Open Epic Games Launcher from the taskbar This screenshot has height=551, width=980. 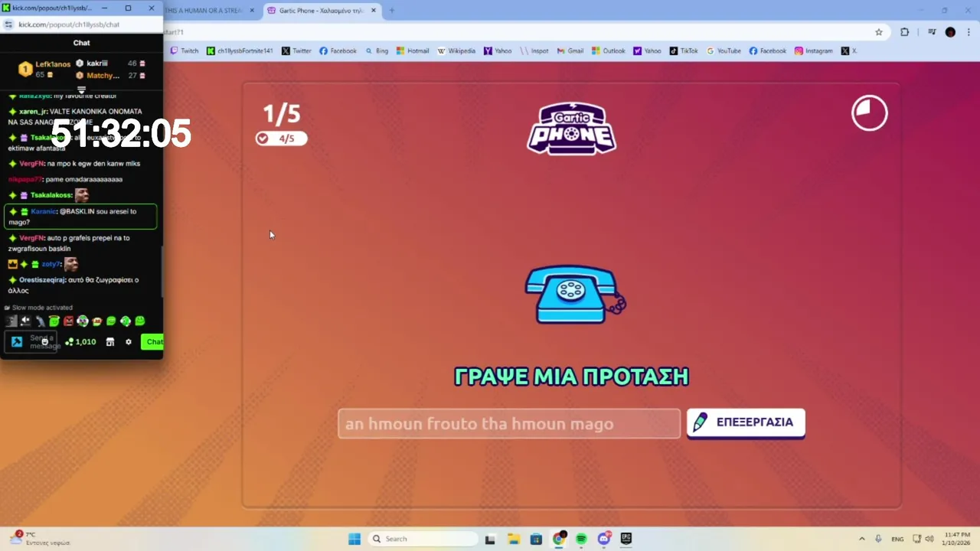click(x=626, y=539)
